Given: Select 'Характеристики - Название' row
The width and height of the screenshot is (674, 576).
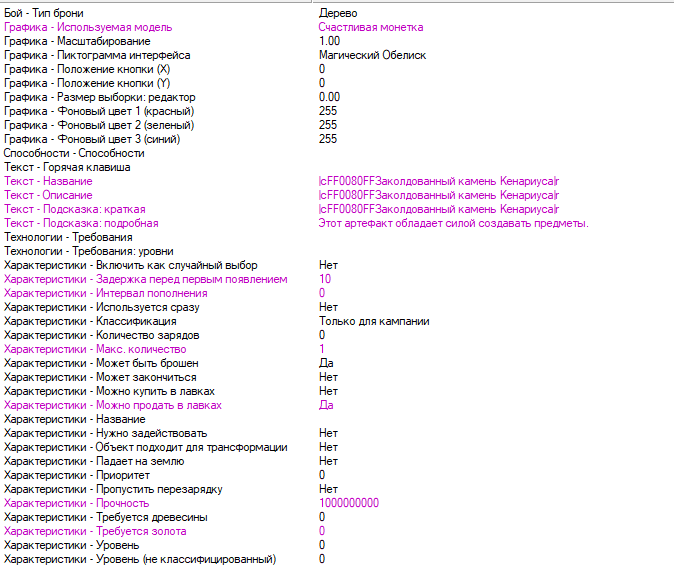Looking at the screenshot, I should pyautogui.click(x=75, y=420).
